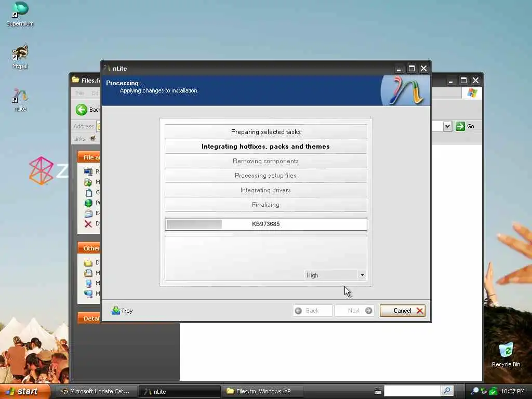Click the Details panel header in Explorer

point(89,318)
